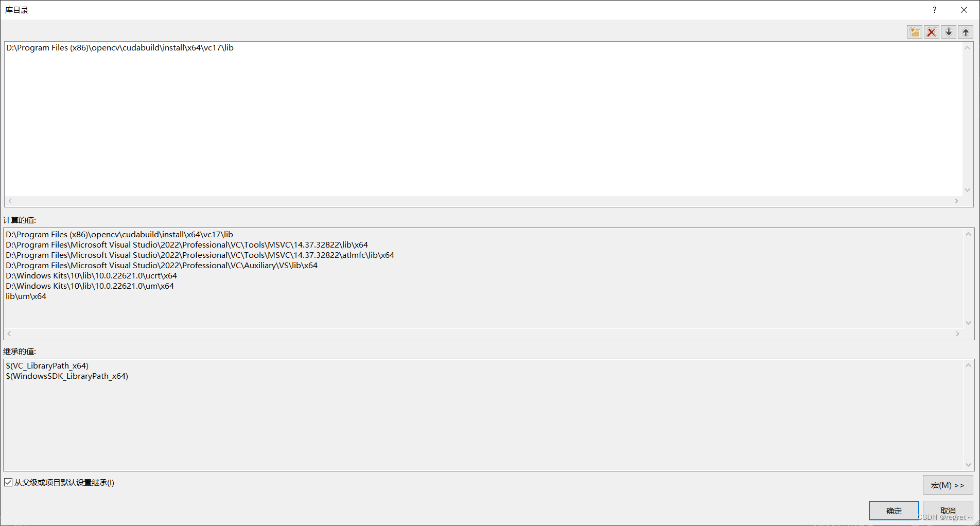Delete the selected path using the red X
The height and width of the screenshot is (526, 980).
click(932, 31)
